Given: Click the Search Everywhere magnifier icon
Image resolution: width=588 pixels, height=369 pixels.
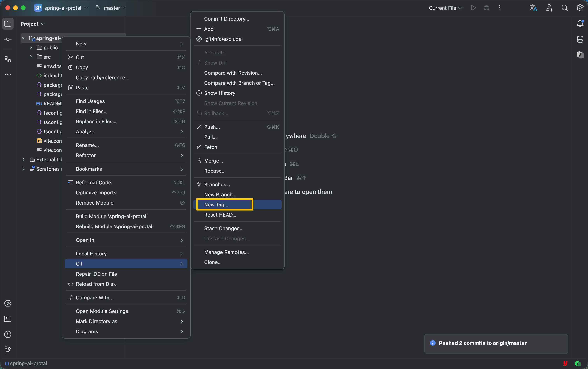Looking at the screenshot, I should [x=564, y=8].
